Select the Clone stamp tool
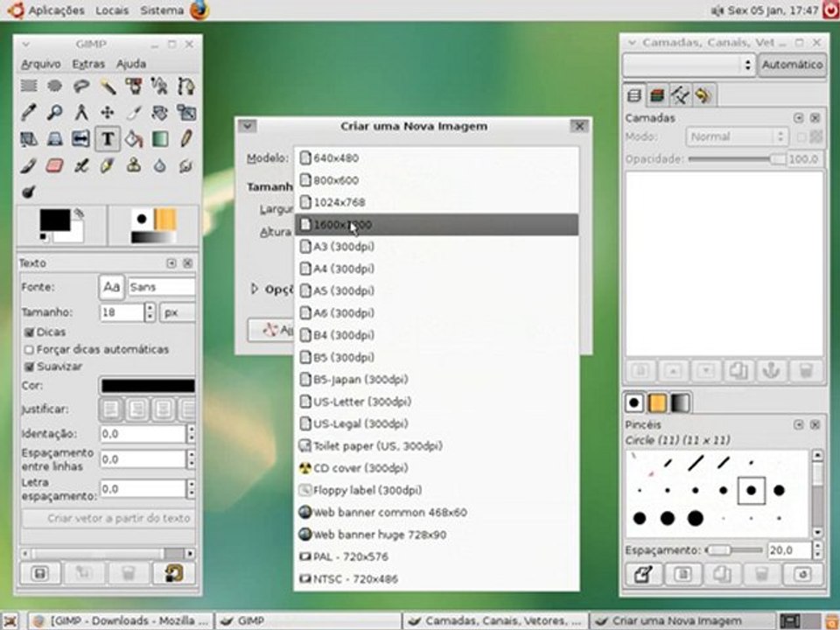The image size is (840, 630). tap(133, 165)
